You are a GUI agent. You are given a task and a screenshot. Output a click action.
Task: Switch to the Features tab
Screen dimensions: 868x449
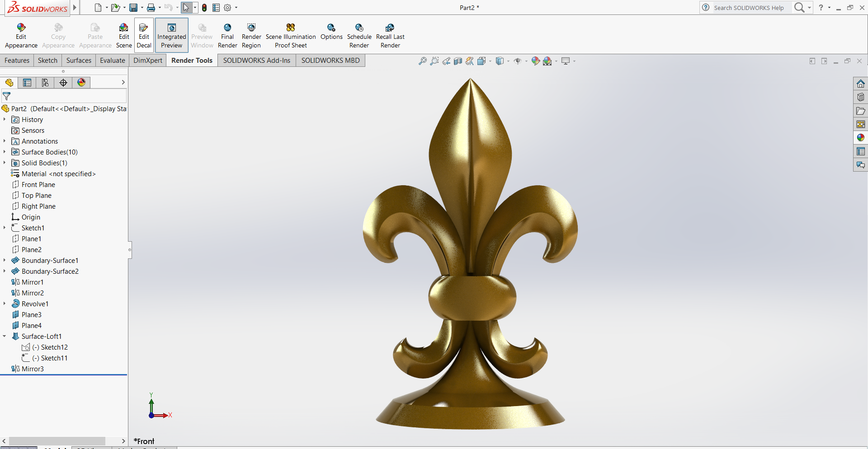click(x=17, y=61)
